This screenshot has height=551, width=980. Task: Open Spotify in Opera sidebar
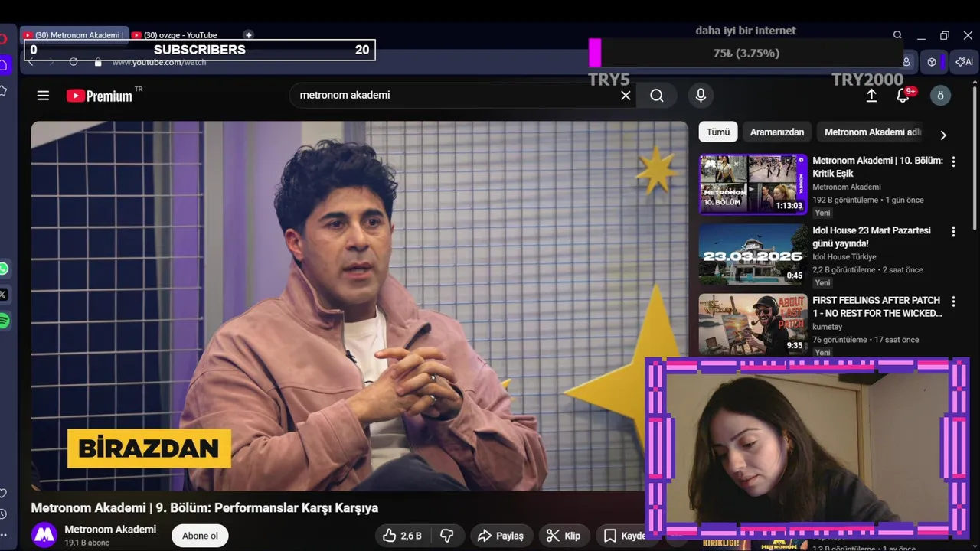[4, 320]
